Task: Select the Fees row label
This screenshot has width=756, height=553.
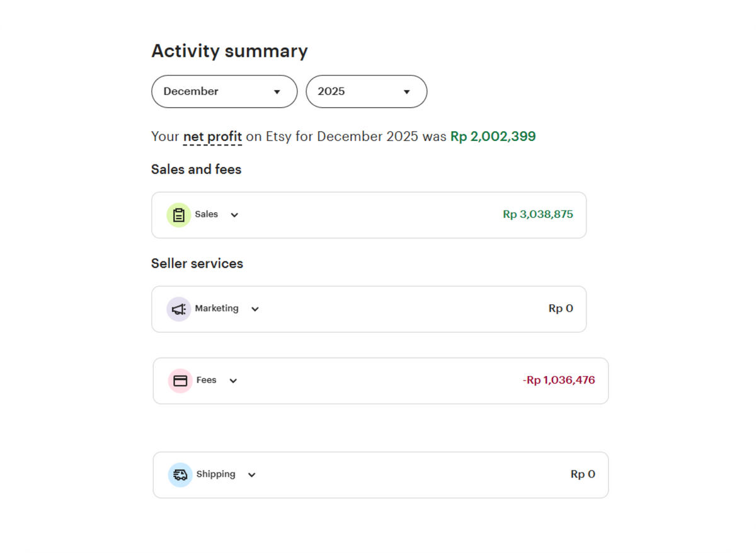Action: tap(206, 380)
